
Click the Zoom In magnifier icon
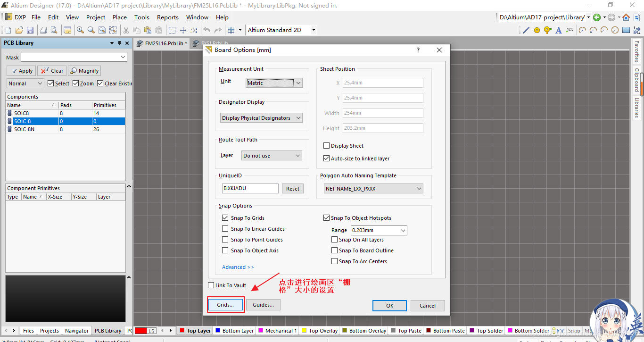tap(80, 30)
